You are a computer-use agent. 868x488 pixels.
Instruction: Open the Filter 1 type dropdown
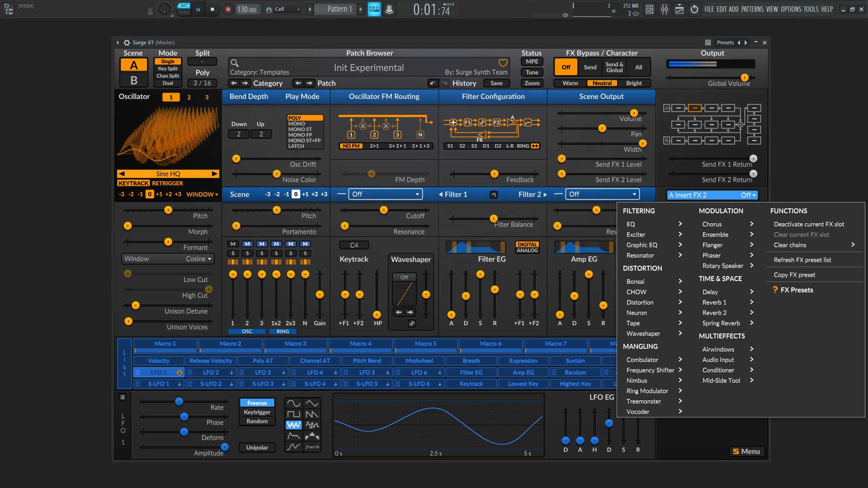[386, 194]
